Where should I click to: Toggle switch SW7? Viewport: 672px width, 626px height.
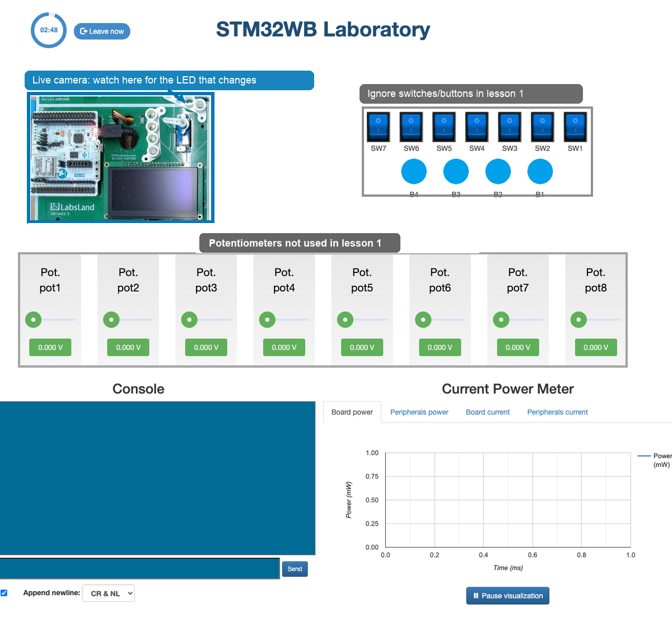coord(379,127)
